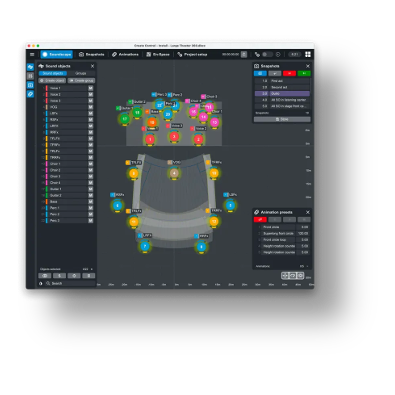Click the blue Snapshots recall icon button

pyautogui.click(x=260, y=73)
